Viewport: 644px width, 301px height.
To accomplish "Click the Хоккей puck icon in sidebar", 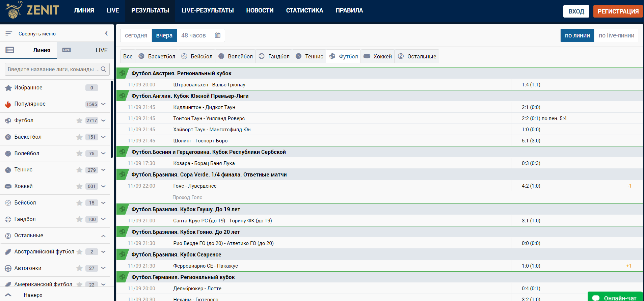I will coord(8,186).
